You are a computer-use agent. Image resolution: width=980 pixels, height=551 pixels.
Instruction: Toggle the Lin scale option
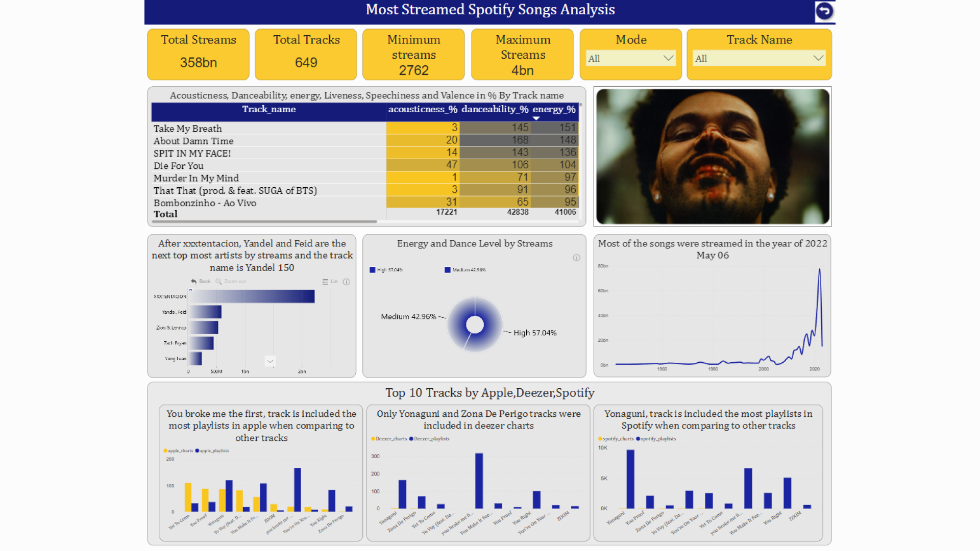tap(330, 282)
